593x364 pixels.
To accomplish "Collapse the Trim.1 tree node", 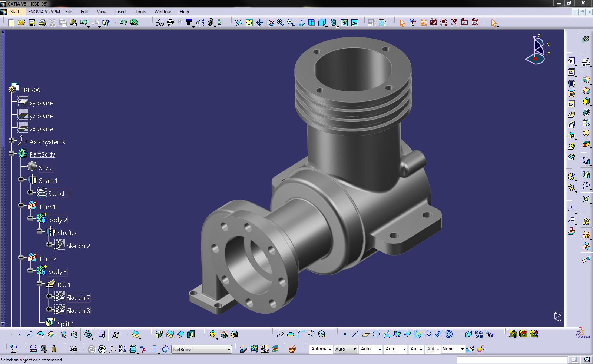I will [x=21, y=206].
